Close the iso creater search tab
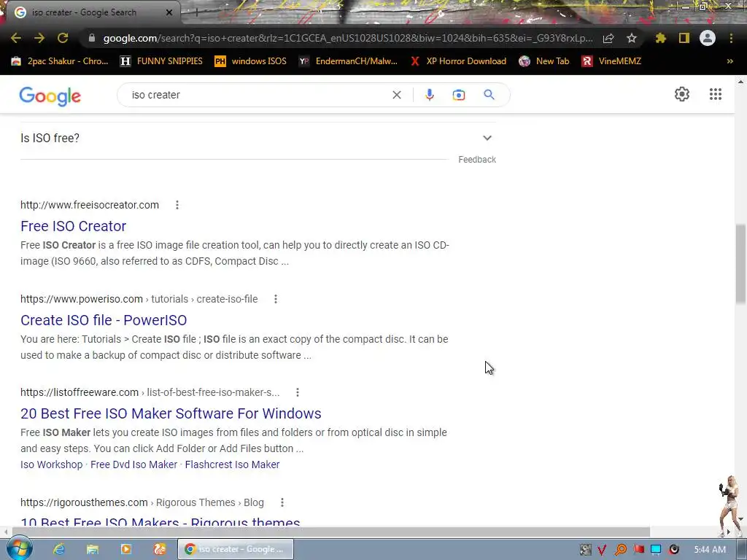747x560 pixels. click(169, 12)
